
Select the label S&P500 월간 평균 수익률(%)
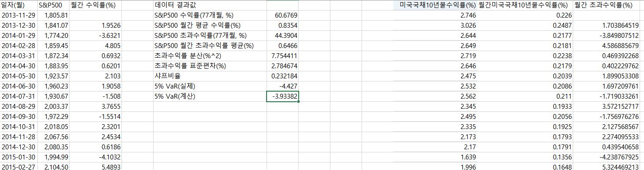[x=210, y=26]
